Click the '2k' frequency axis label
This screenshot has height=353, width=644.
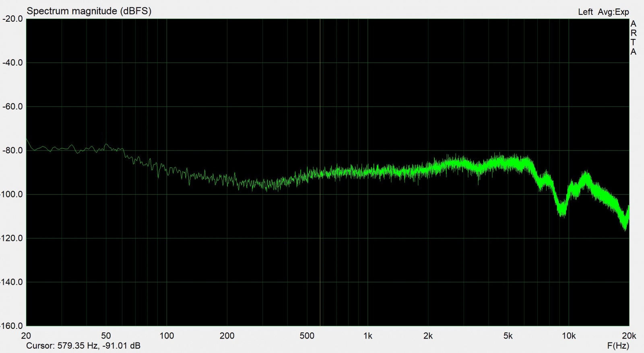coord(428,336)
